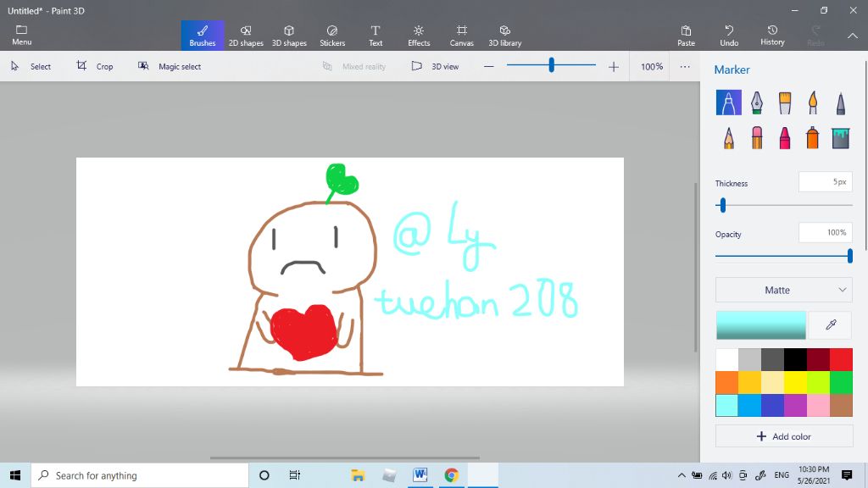Viewport: 868px width, 488px height.
Task: Select the Crayon brush
Action: click(x=784, y=138)
